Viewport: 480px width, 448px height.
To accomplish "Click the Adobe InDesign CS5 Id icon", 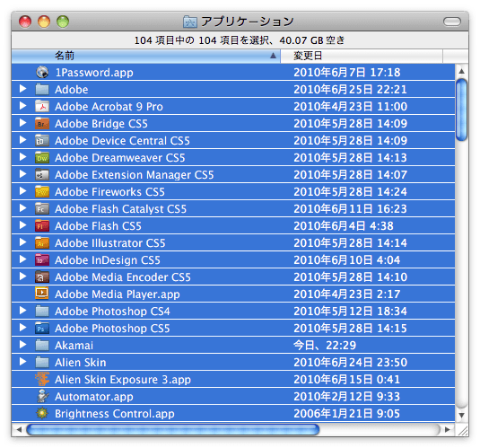I will pos(42,259).
